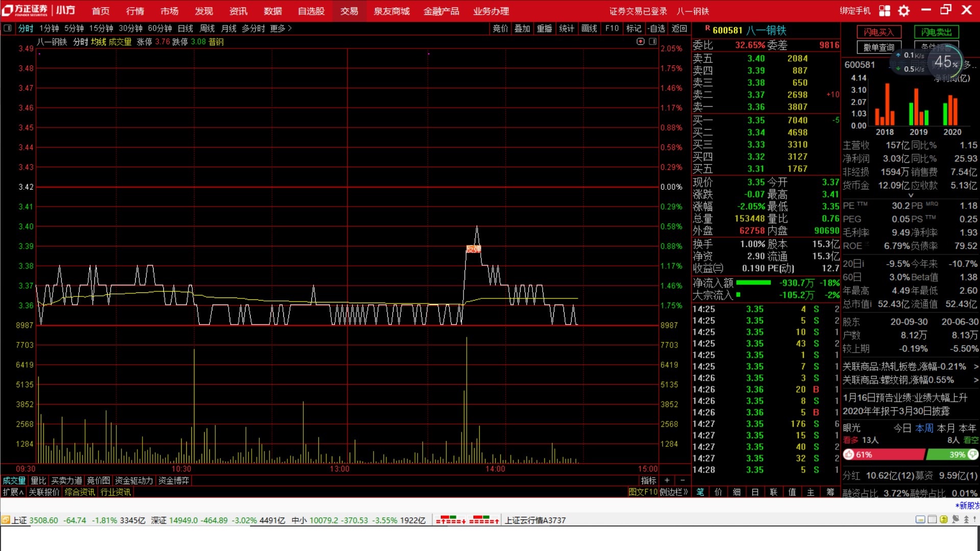Click the 闪电买入 quick buy button
Image resolution: width=980 pixels, height=551 pixels.
coord(879,32)
